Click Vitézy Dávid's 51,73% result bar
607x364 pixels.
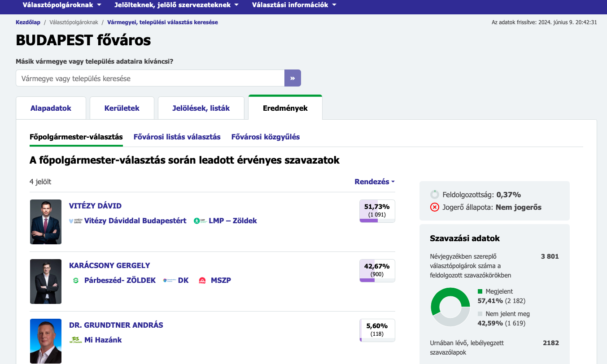click(377, 211)
